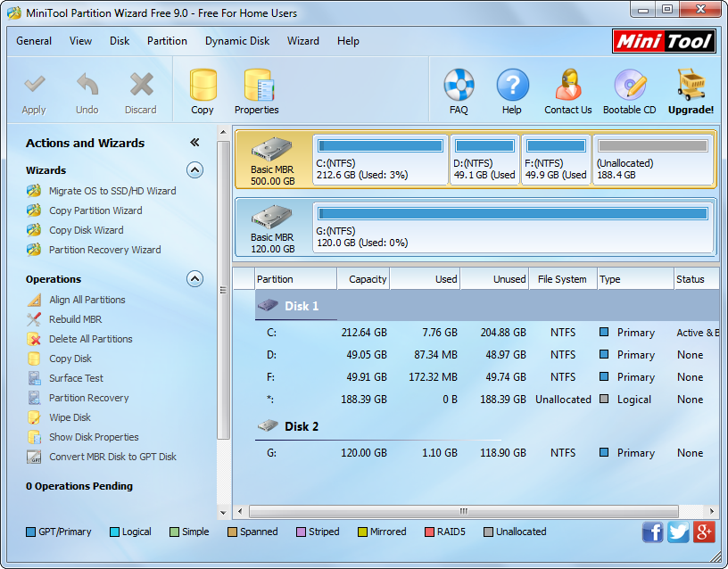Image resolution: width=728 pixels, height=569 pixels.
Task: Click the Partition Recovery operation
Action: (x=89, y=398)
